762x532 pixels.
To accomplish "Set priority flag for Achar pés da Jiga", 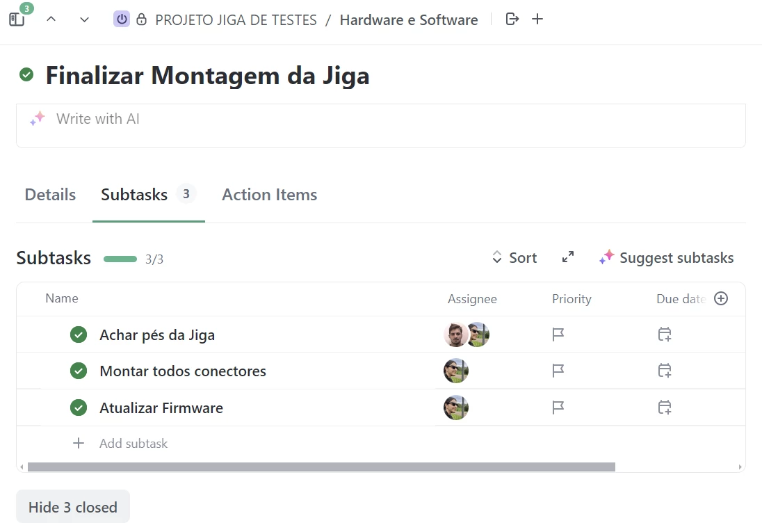I will (x=558, y=334).
